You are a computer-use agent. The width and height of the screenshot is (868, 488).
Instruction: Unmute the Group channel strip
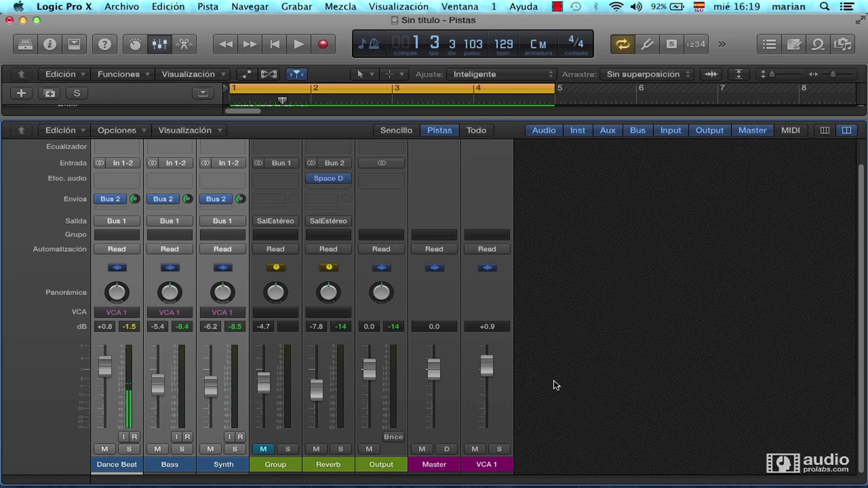pyautogui.click(x=263, y=449)
